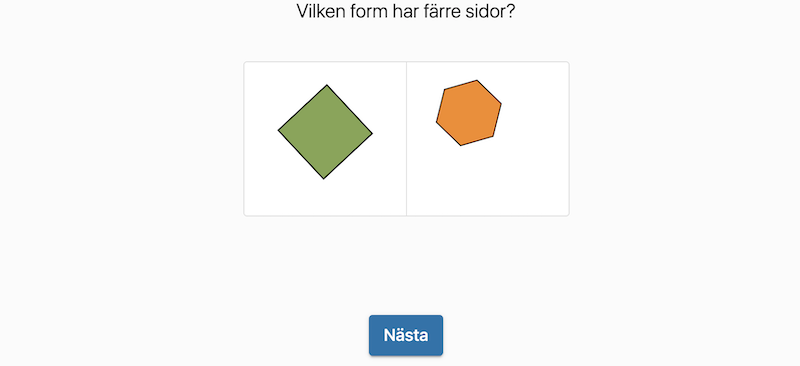
Task: Click the question text about färre sidor
Action: click(406, 11)
